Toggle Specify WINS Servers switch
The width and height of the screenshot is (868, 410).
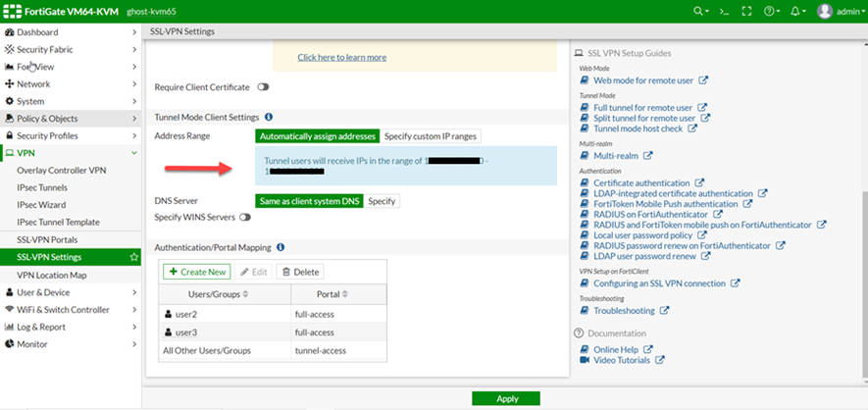click(244, 218)
